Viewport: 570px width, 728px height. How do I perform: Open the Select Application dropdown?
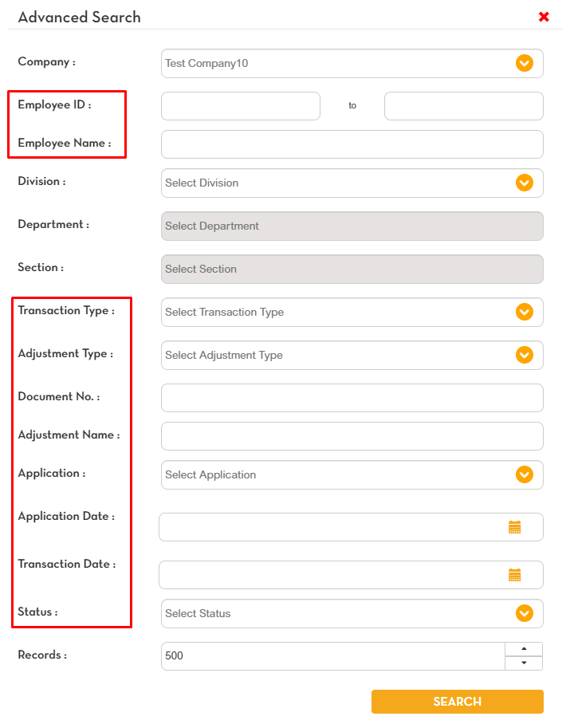[352, 474]
